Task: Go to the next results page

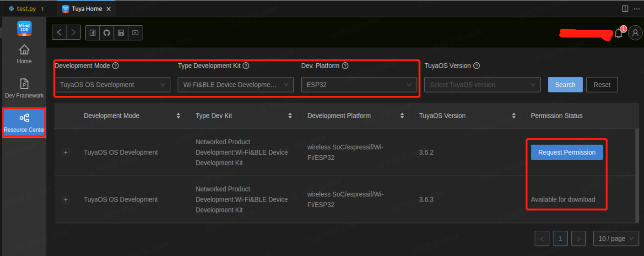Action: (x=579, y=239)
